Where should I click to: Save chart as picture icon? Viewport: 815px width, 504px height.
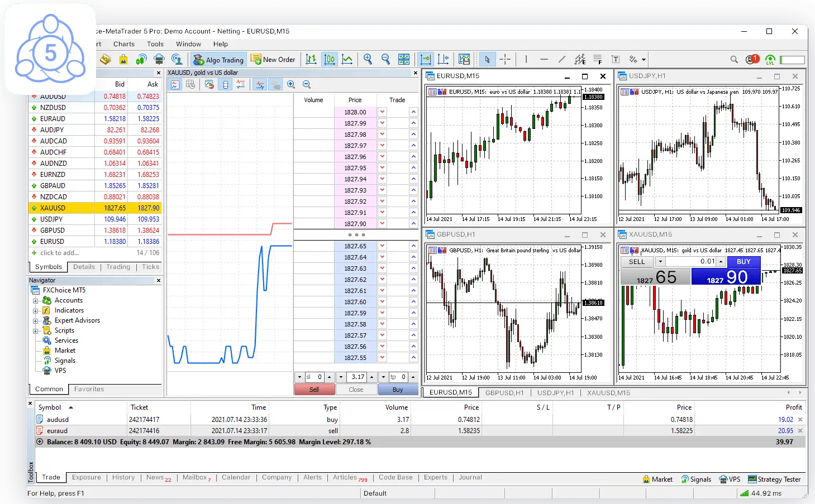click(x=464, y=59)
